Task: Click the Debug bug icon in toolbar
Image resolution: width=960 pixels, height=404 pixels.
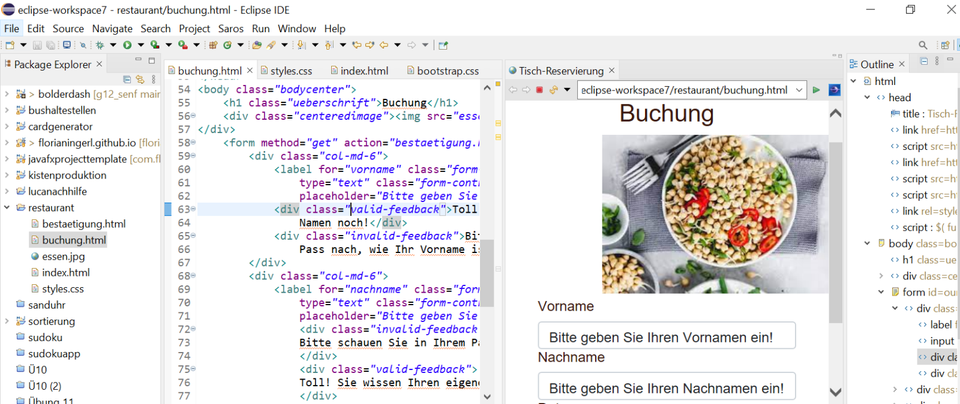Action: 100,45
